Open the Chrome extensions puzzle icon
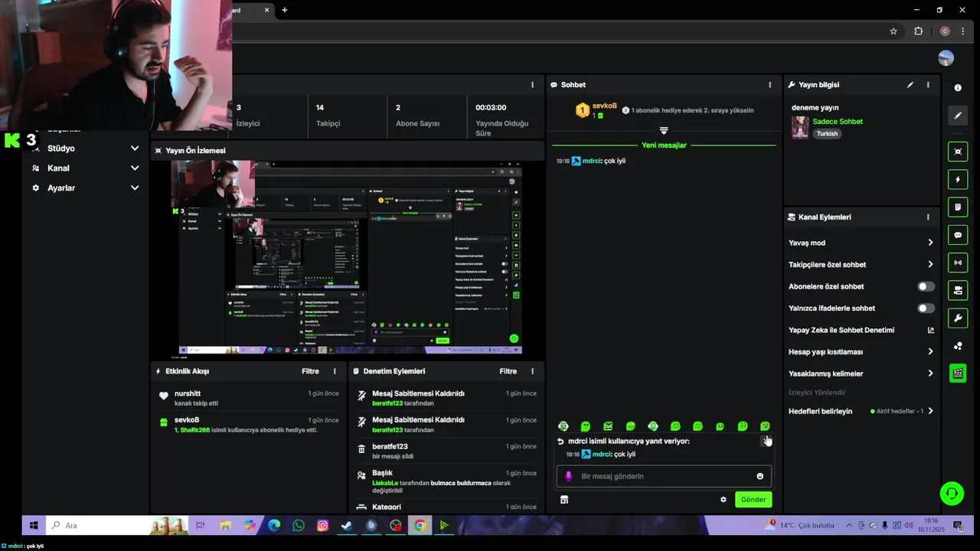The image size is (980, 551). tap(918, 31)
